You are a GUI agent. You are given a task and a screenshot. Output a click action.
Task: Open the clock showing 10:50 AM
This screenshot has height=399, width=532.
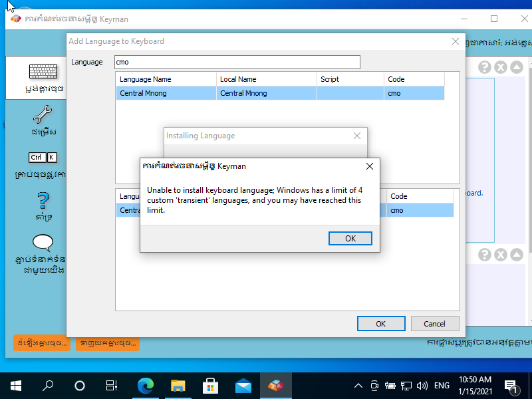click(x=475, y=386)
